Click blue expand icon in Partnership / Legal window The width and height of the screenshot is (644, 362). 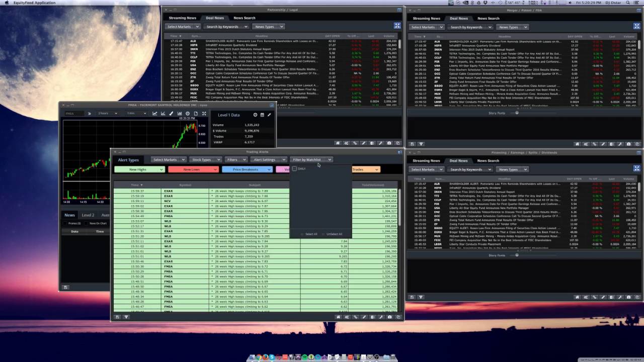[397, 26]
